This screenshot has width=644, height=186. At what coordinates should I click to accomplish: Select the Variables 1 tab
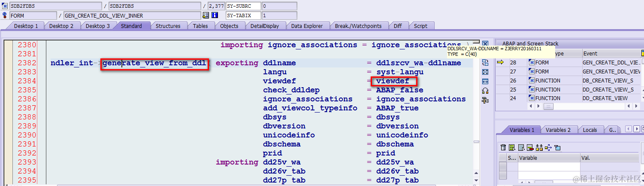pos(522,130)
